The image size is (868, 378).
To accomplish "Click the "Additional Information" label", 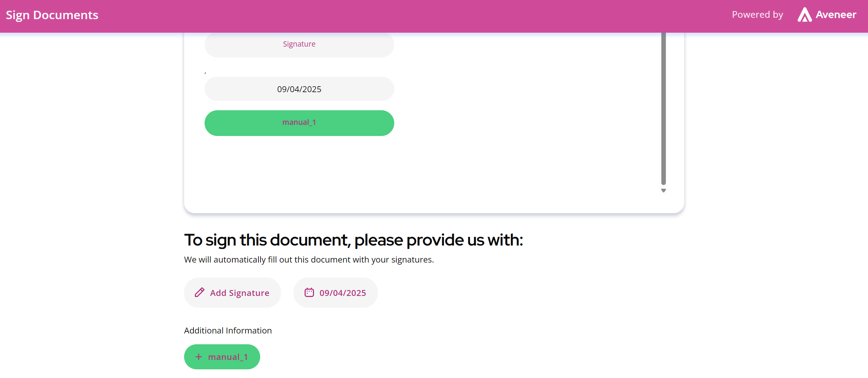I will point(228,330).
